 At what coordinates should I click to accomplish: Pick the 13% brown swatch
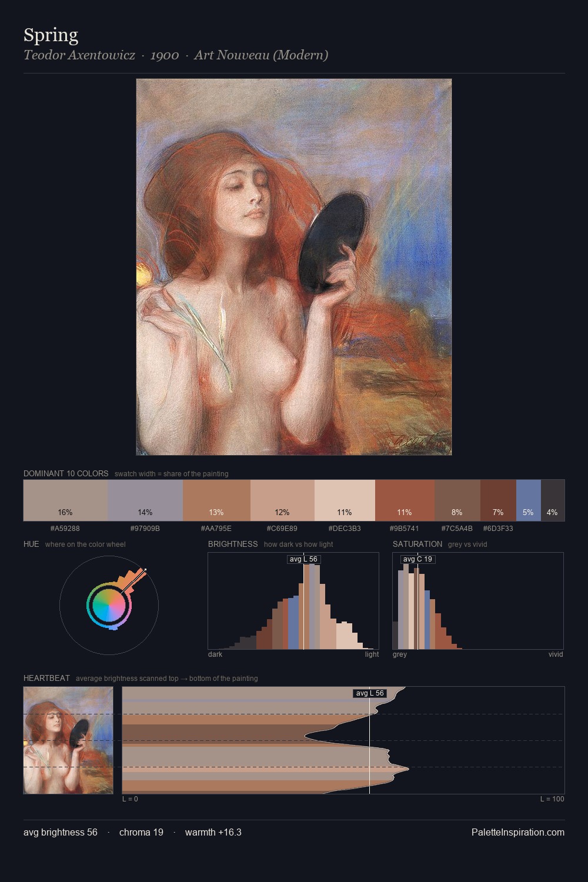tap(216, 500)
